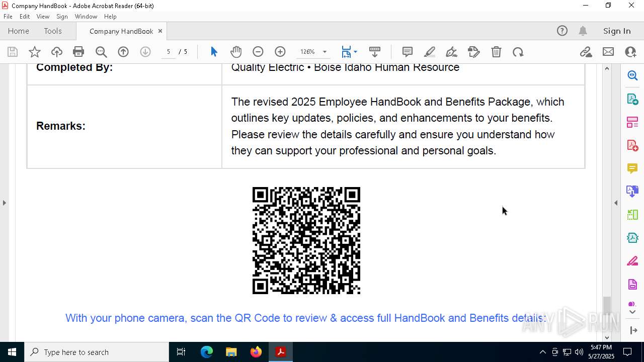Upload file to cloud icon
Screen dimensions: 644x362
57,52
